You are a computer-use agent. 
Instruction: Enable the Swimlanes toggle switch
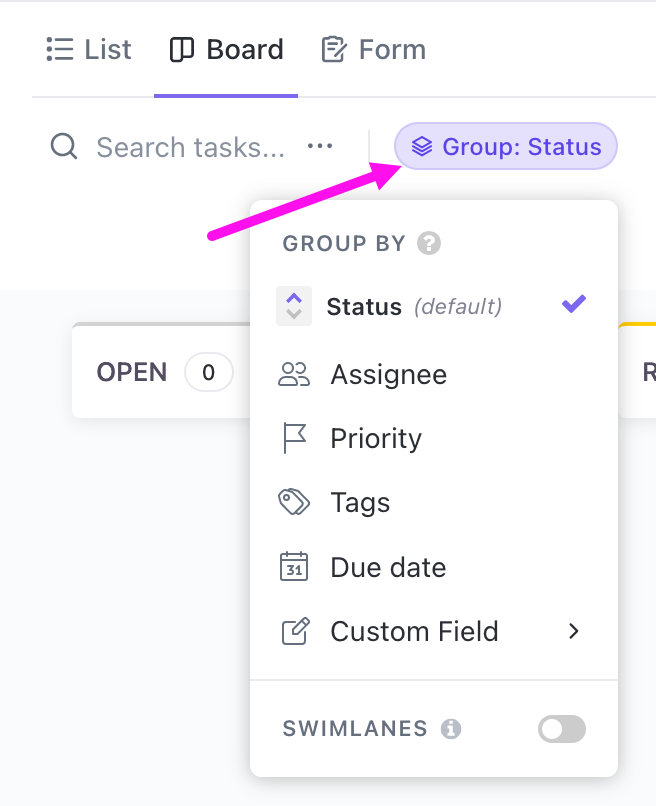tap(561, 729)
